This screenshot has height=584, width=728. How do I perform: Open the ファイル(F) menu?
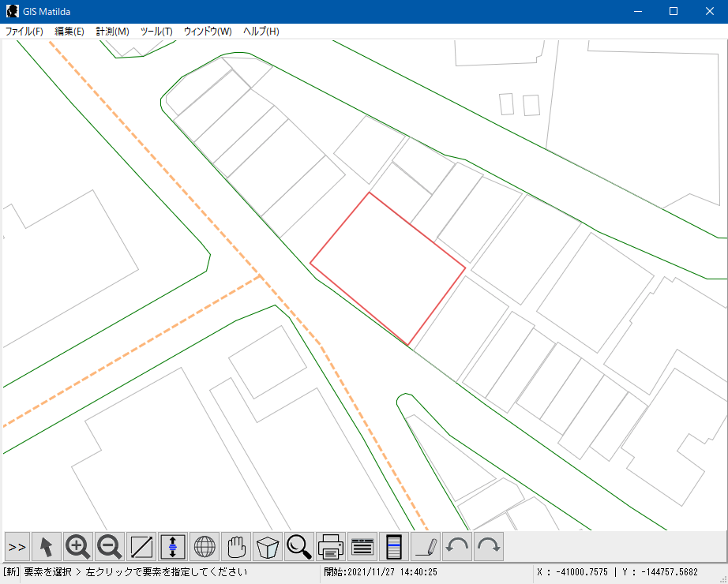[24, 32]
